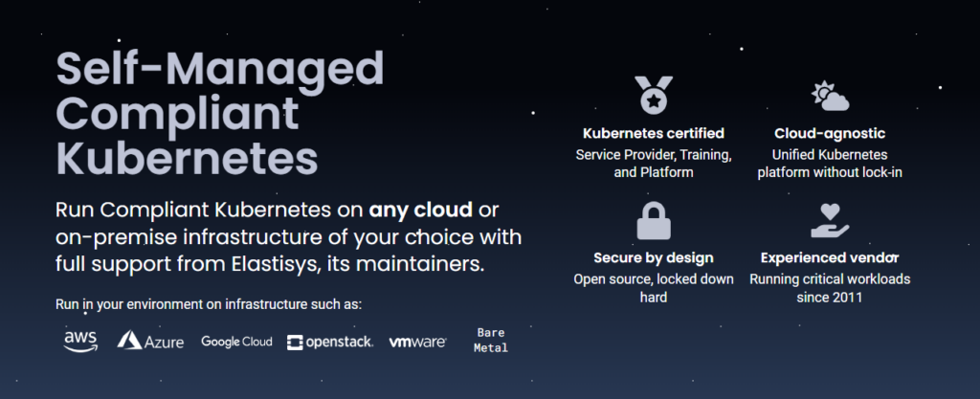Click the bold 'any cloud' text
The width and height of the screenshot is (980, 399).
coord(421,210)
